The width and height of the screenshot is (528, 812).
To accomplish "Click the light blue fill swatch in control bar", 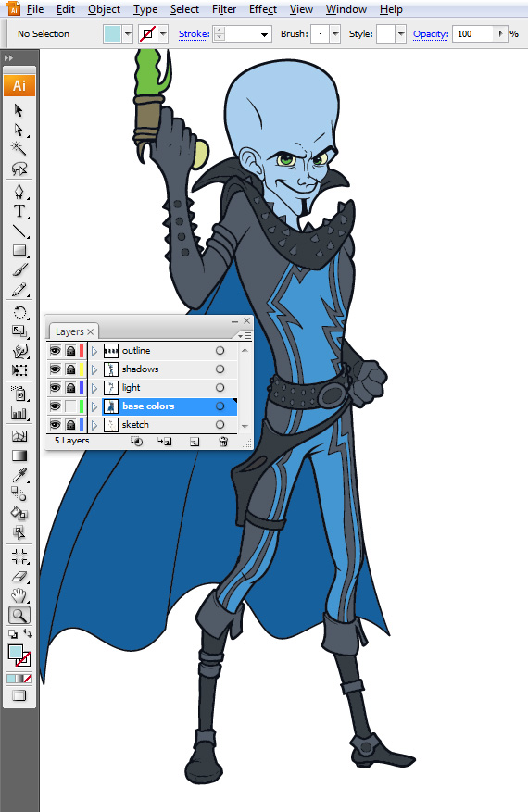I will pyautogui.click(x=112, y=34).
